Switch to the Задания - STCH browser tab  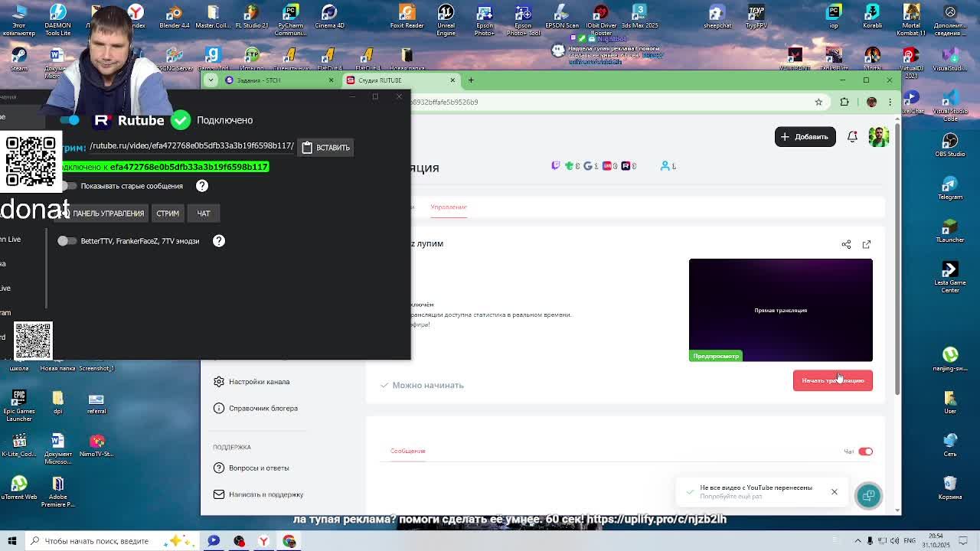pos(279,80)
